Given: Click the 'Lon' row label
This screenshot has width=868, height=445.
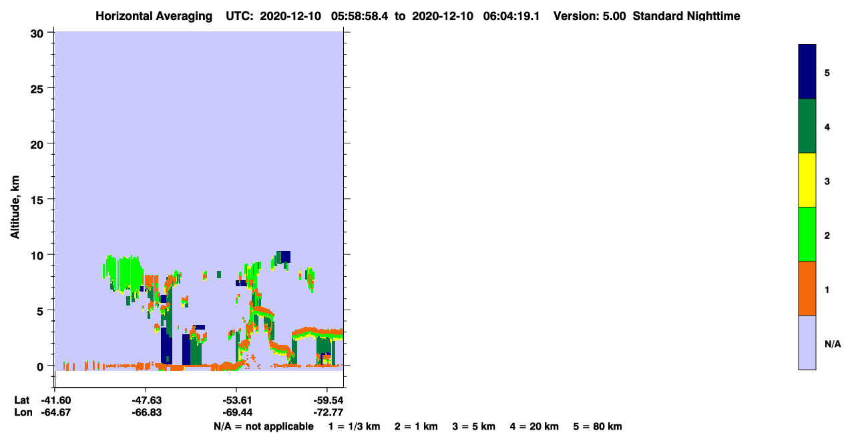Looking at the screenshot, I should 22,412.
